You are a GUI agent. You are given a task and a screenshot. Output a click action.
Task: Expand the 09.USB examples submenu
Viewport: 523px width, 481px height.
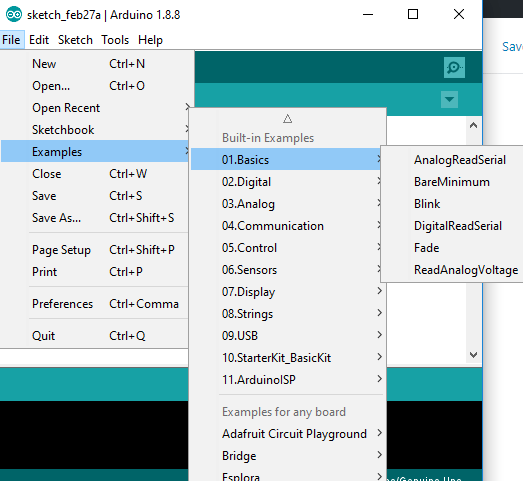click(x=288, y=336)
